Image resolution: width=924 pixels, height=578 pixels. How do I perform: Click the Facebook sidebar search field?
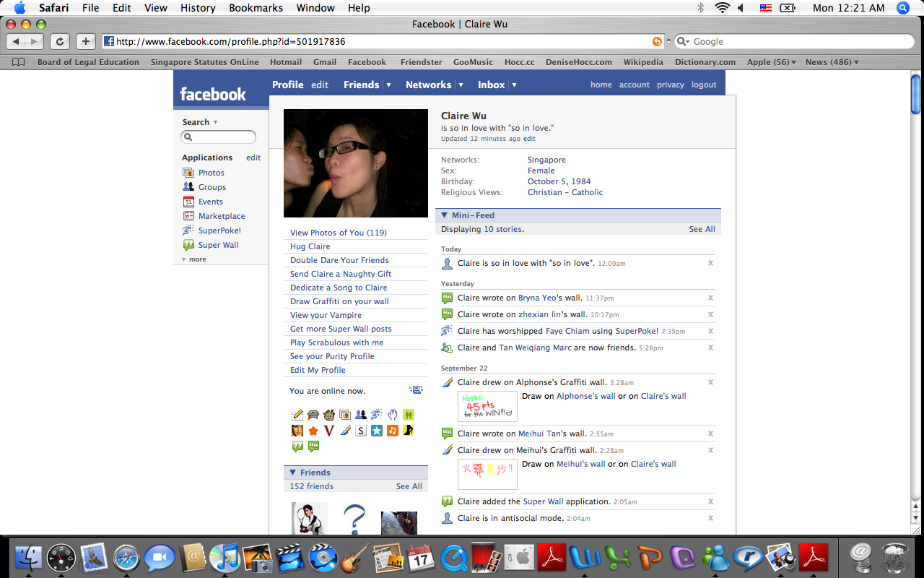(x=219, y=137)
